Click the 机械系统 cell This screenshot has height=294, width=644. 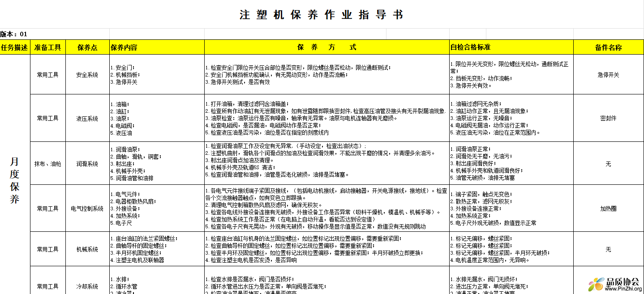click(x=87, y=249)
